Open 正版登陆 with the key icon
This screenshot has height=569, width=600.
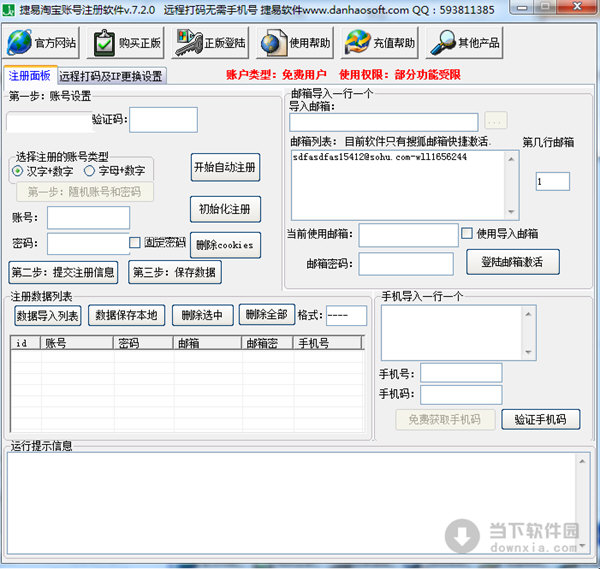click(x=210, y=42)
